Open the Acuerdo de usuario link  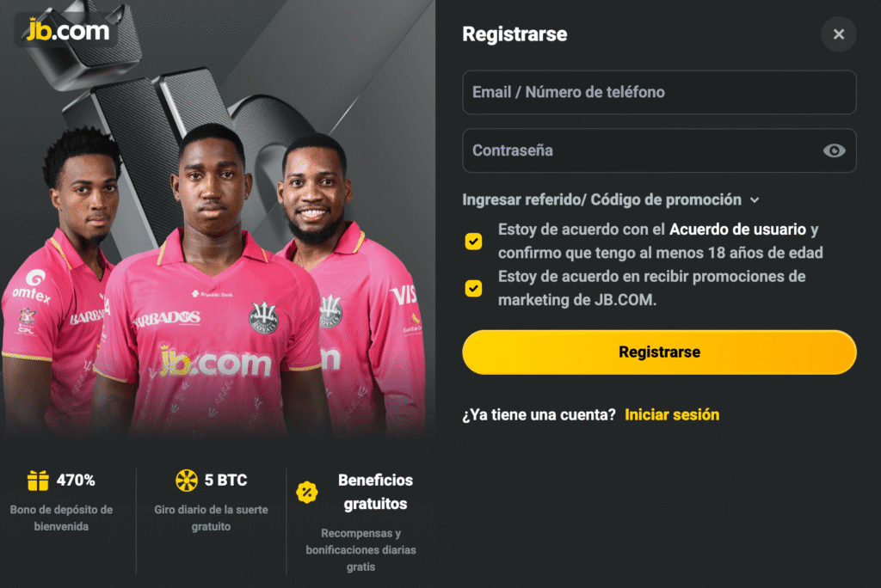point(738,230)
